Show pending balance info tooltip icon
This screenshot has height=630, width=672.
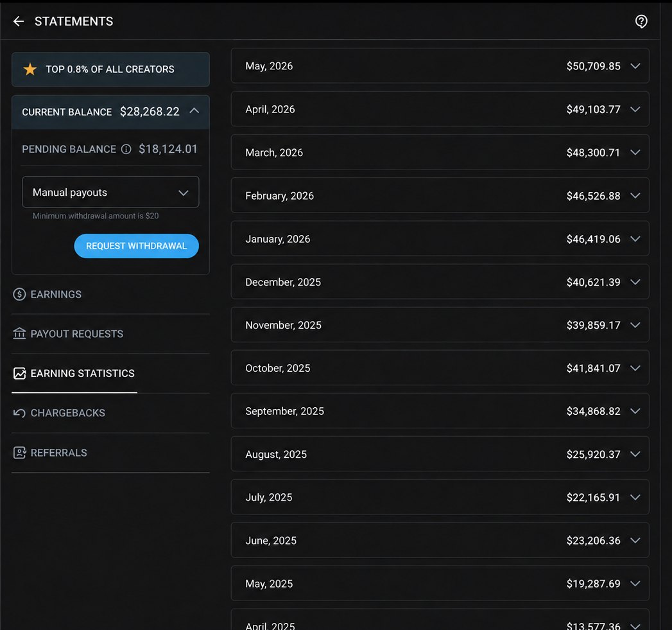(x=126, y=149)
